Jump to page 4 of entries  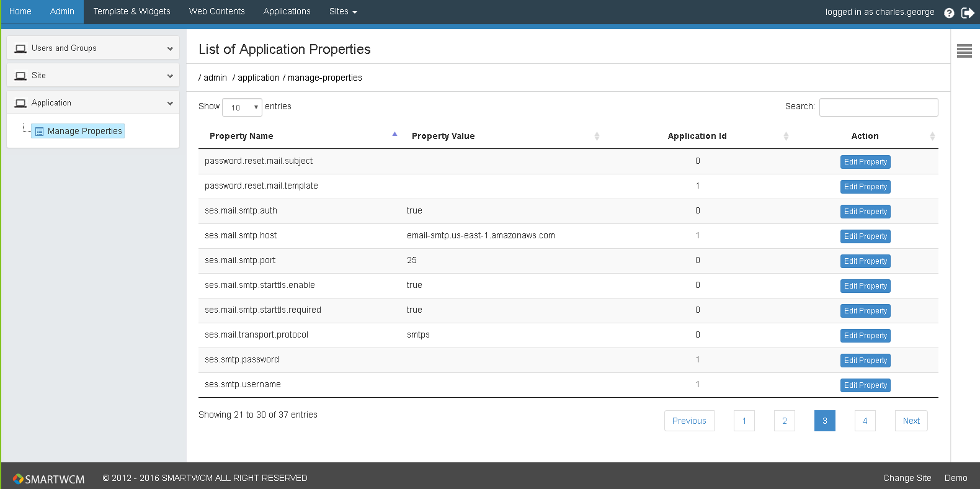point(865,421)
